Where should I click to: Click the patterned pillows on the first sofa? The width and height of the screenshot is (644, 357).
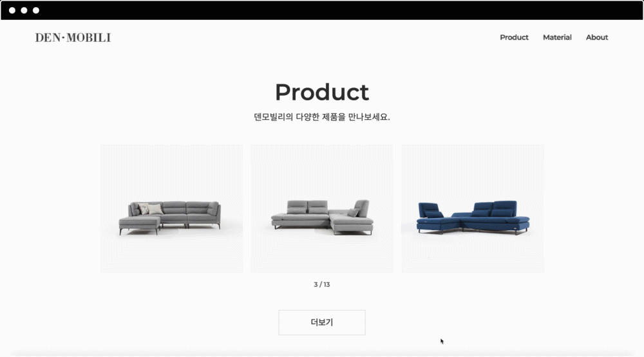tap(150, 209)
